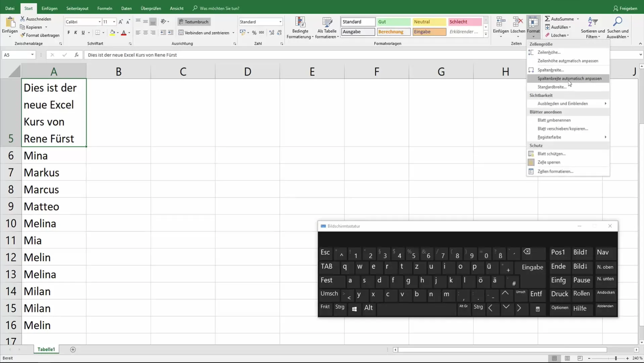Click the Einfügen paste clipboard icon
The image size is (644, 363).
[10, 22]
